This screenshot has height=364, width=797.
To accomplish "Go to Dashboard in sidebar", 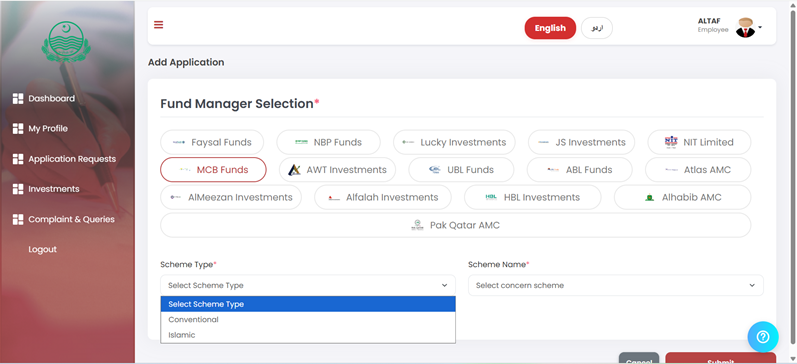I will pos(51,99).
